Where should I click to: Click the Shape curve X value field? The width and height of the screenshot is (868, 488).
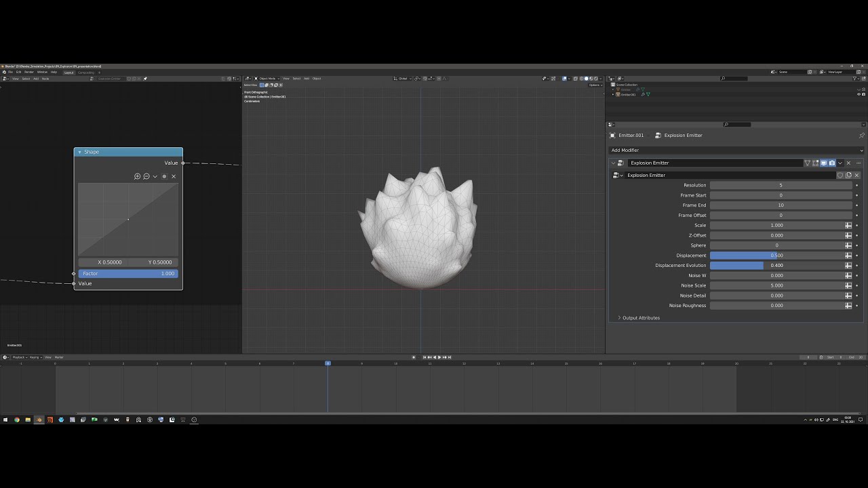click(x=103, y=262)
